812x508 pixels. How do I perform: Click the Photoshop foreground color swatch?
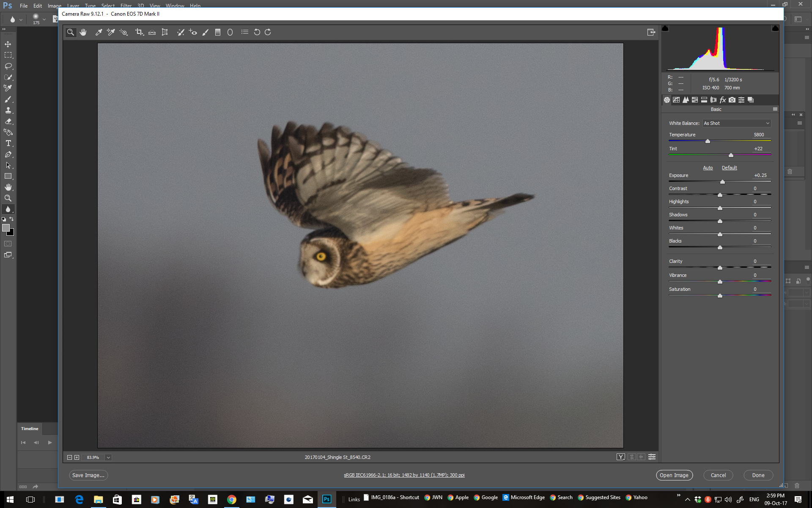click(x=6, y=228)
